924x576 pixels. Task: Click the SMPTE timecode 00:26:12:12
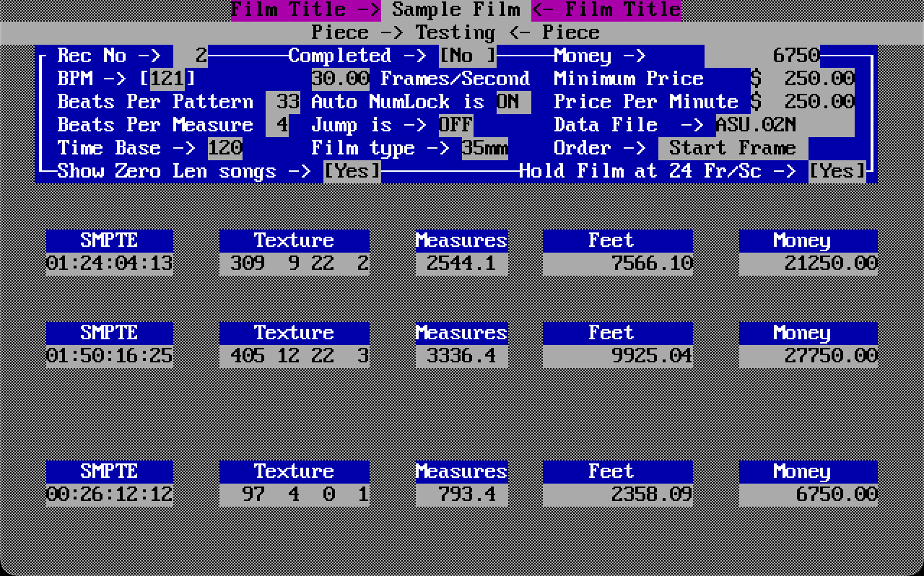click(110, 495)
